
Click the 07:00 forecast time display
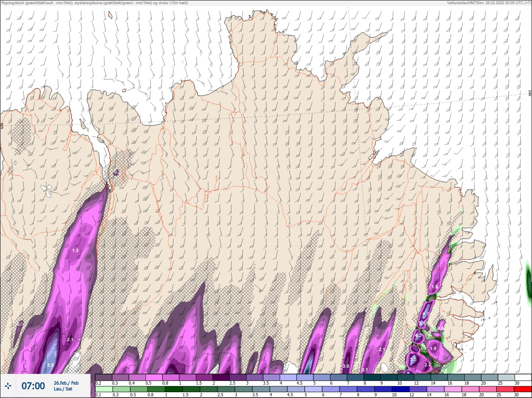[33, 386]
